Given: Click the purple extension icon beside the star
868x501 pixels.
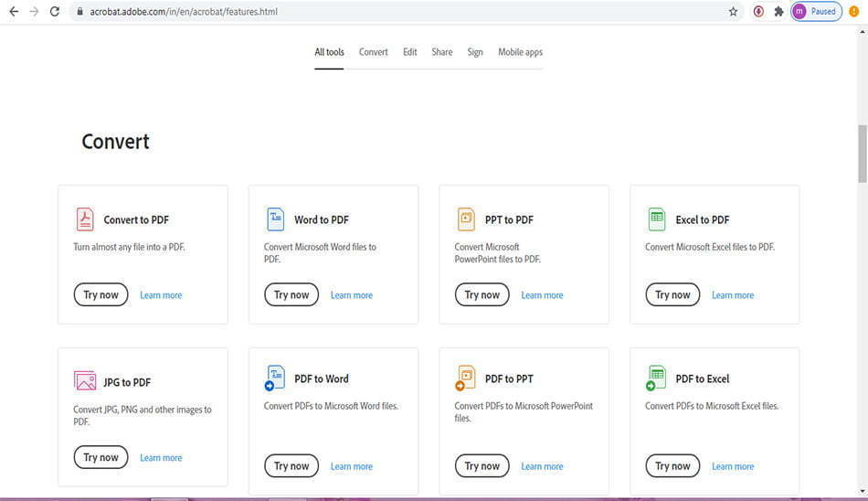Looking at the screenshot, I should [x=759, y=11].
